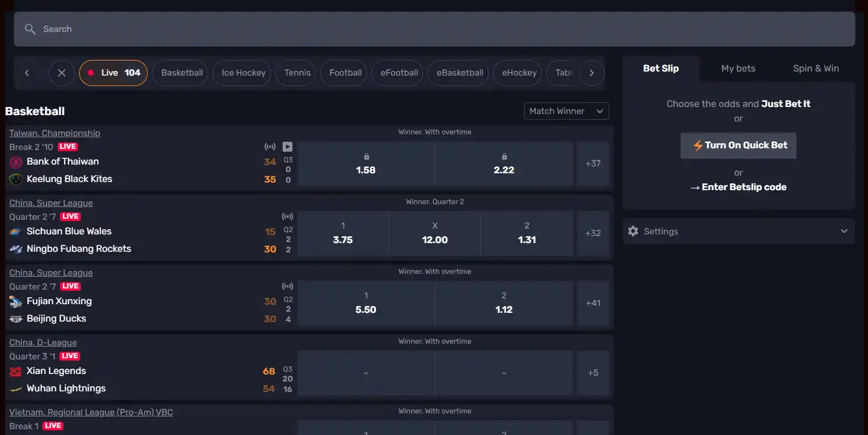
Task: Click Keelung Black Kites team logo
Action: tap(16, 179)
